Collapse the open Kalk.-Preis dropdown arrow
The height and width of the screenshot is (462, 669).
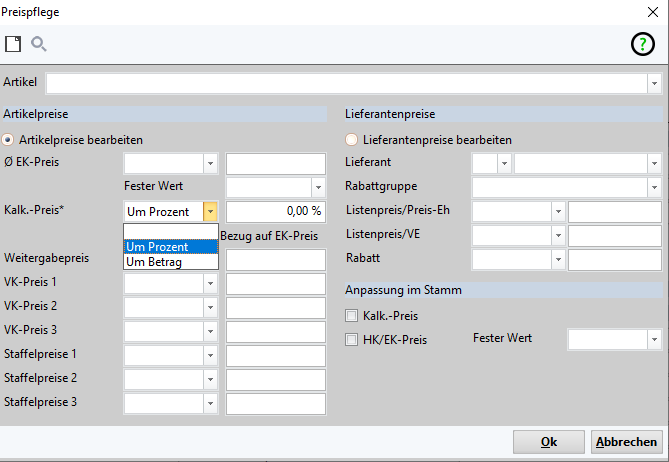[x=210, y=212]
